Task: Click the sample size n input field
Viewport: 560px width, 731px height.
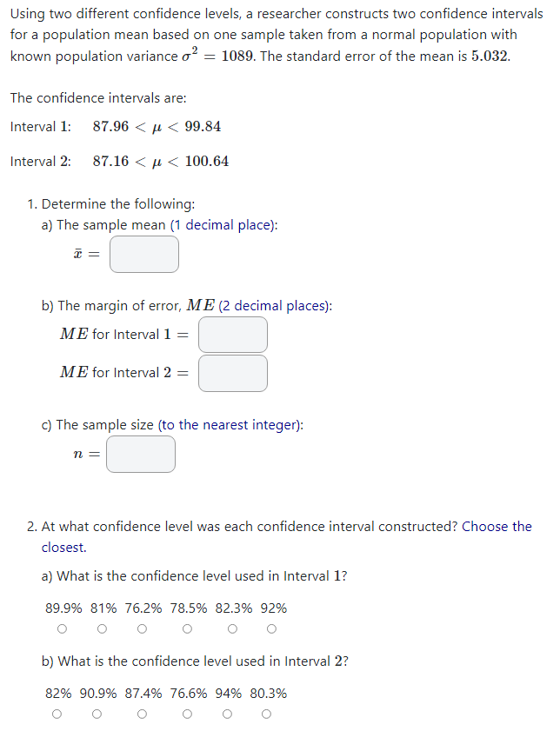Action: pyautogui.click(x=140, y=454)
